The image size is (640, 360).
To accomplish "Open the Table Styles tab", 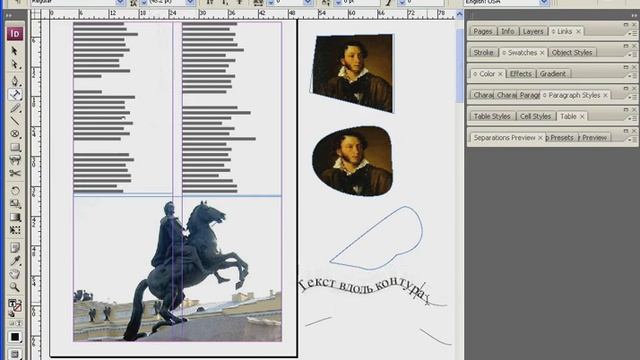I will tap(492, 116).
